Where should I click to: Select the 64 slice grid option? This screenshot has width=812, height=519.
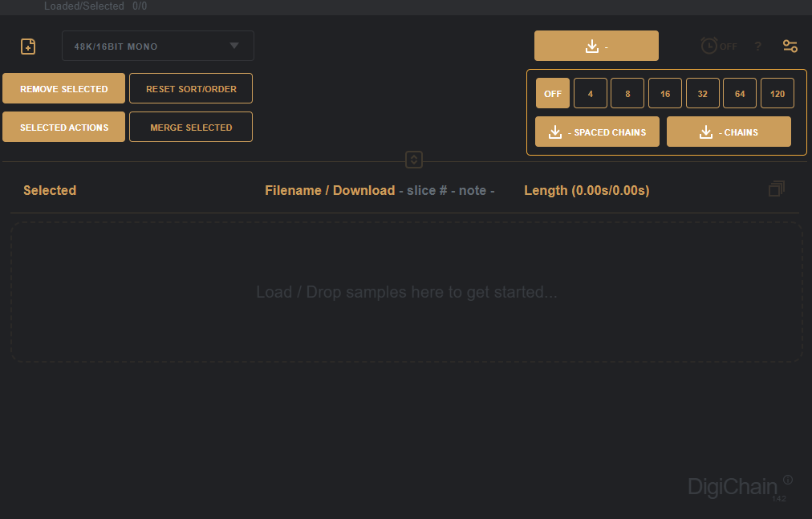pyautogui.click(x=740, y=94)
